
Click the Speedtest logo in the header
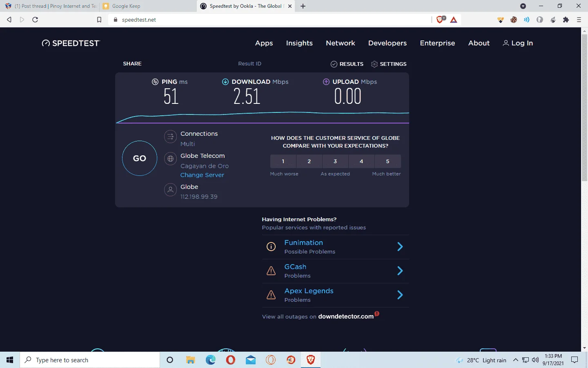coord(71,43)
